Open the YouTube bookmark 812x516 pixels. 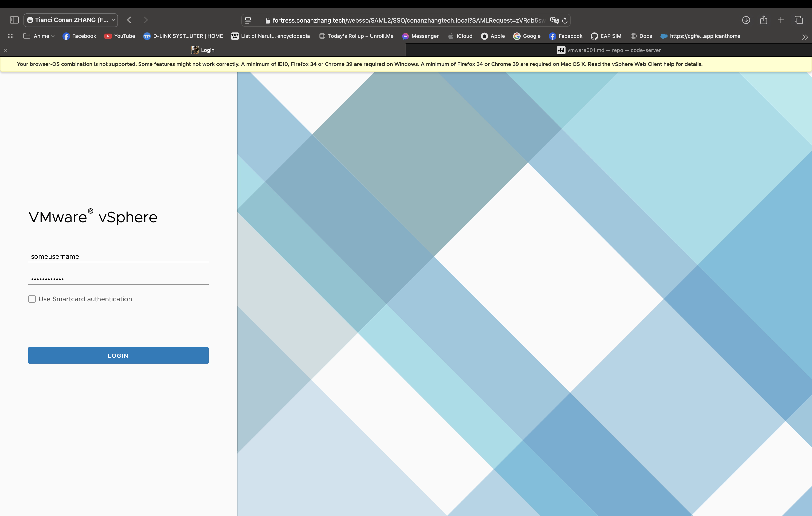click(120, 36)
